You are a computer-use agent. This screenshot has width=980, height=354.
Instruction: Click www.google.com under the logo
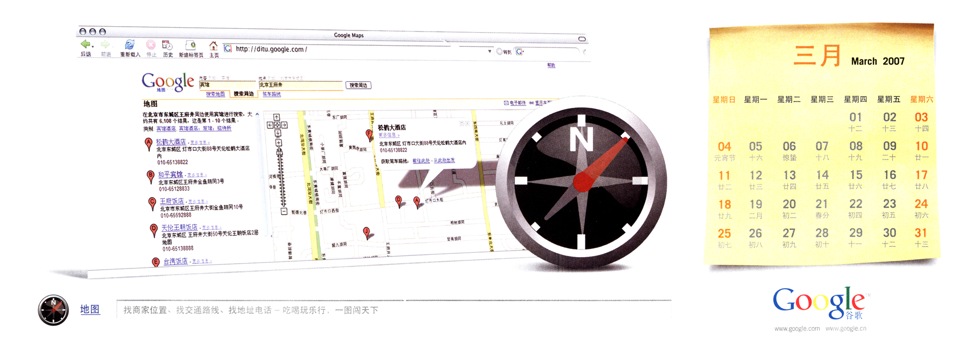click(797, 328)
